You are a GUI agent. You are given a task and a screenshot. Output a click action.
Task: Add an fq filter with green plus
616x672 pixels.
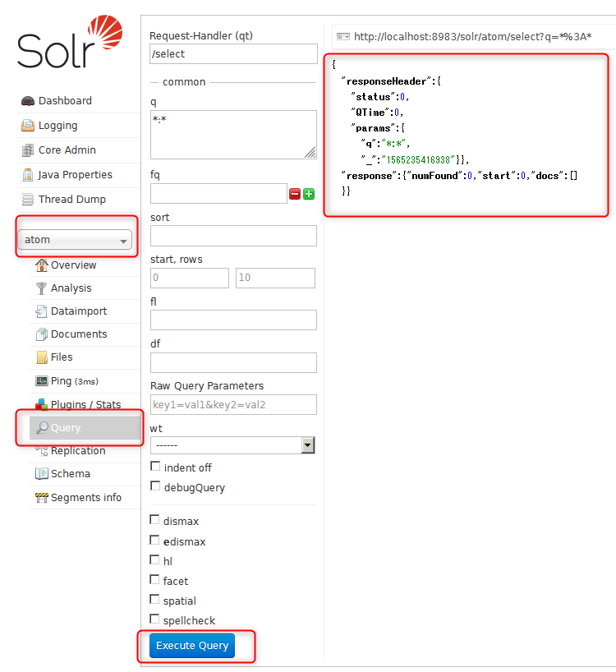tap(309, 194)
